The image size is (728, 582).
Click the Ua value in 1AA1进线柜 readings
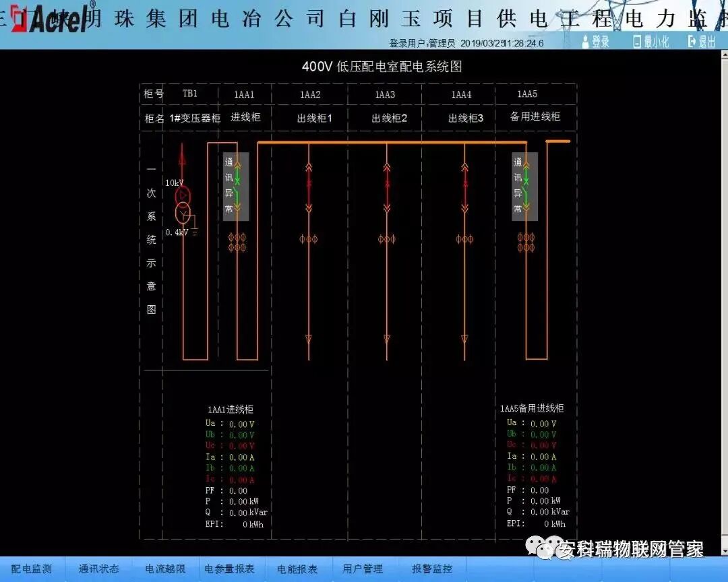coord(241,424)
